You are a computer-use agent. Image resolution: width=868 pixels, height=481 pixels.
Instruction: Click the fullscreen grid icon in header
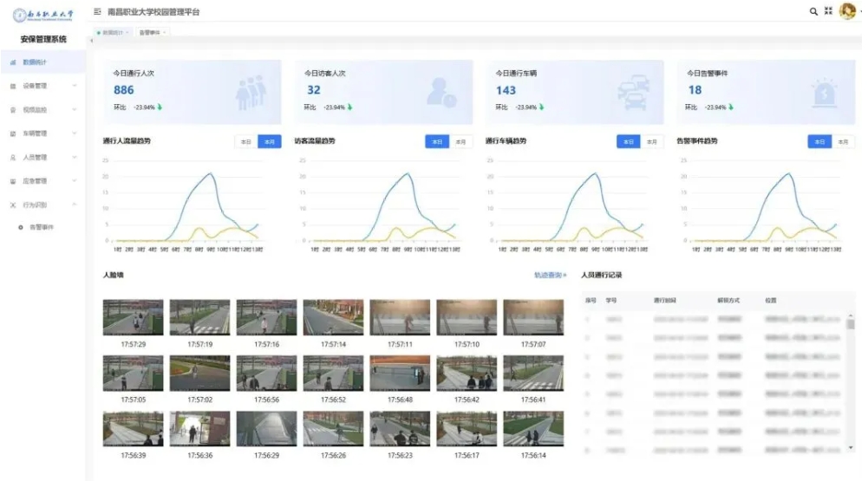pos(828,11)
